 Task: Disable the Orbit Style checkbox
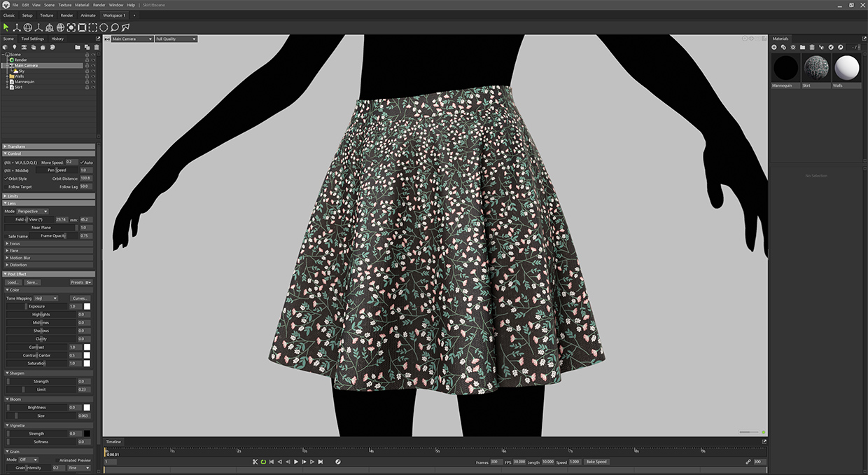click(6, 179)
